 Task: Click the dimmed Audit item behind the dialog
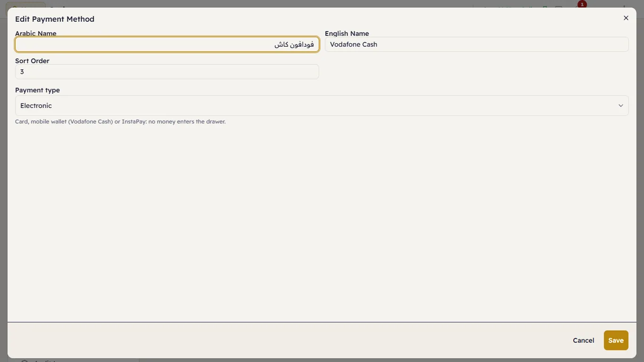coord(45,361)
